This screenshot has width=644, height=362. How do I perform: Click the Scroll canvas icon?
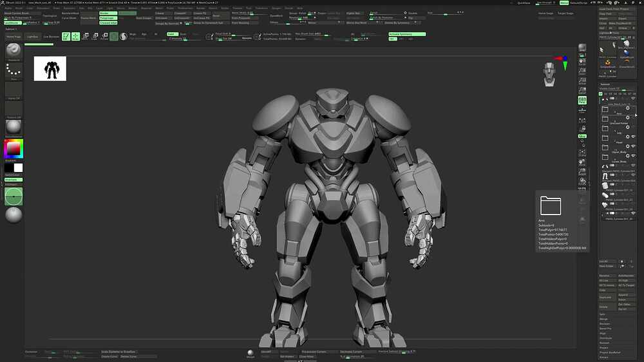(582, 62)
